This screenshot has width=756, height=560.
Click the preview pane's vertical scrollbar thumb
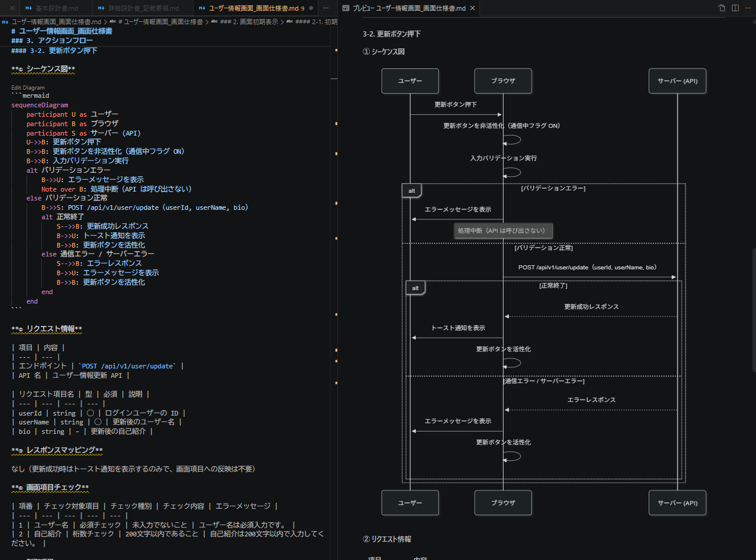coord(754,310)
